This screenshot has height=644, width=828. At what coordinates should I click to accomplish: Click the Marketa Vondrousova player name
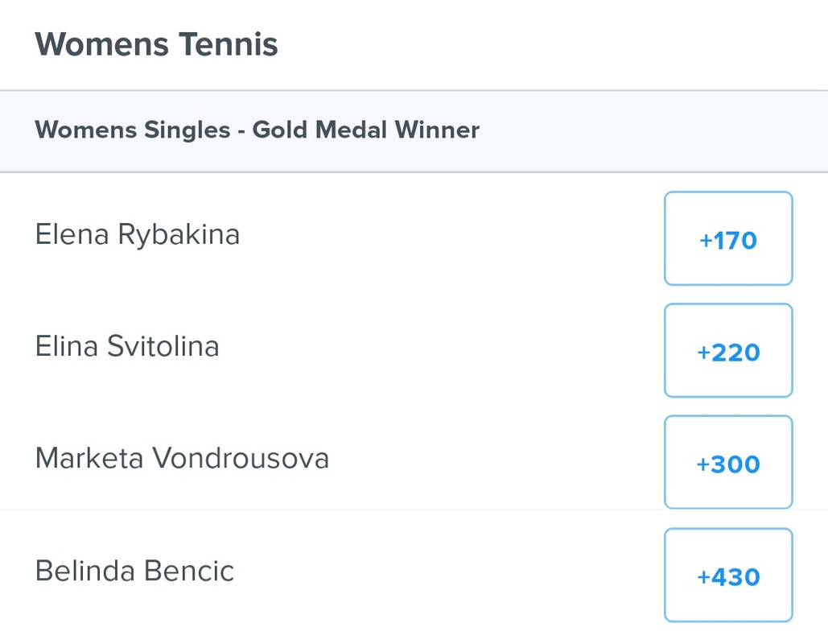point(182,458)
